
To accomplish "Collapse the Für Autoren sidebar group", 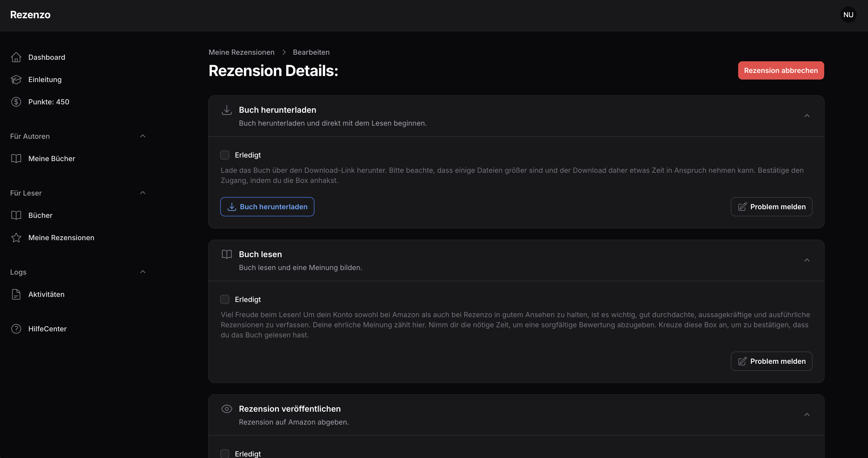I will click(x=143, y=136).
